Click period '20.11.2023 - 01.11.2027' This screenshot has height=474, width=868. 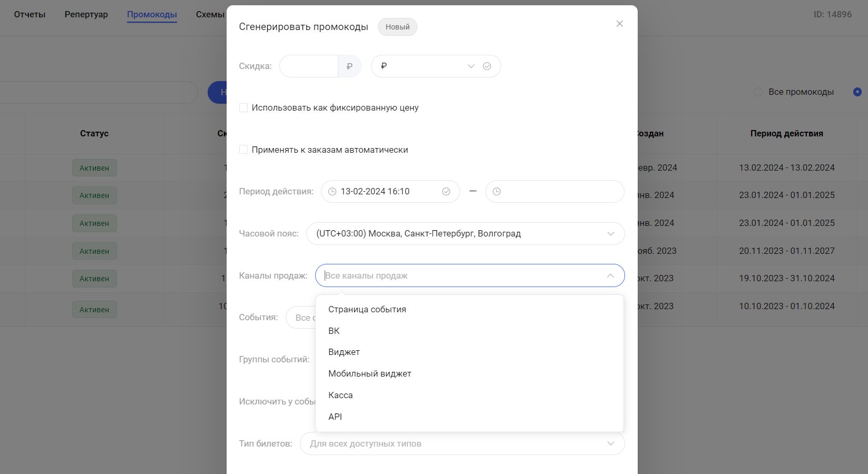787,251
